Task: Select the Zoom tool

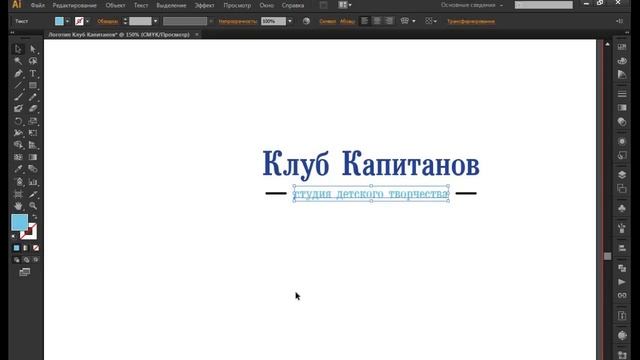Action: (x=33, y=206)
